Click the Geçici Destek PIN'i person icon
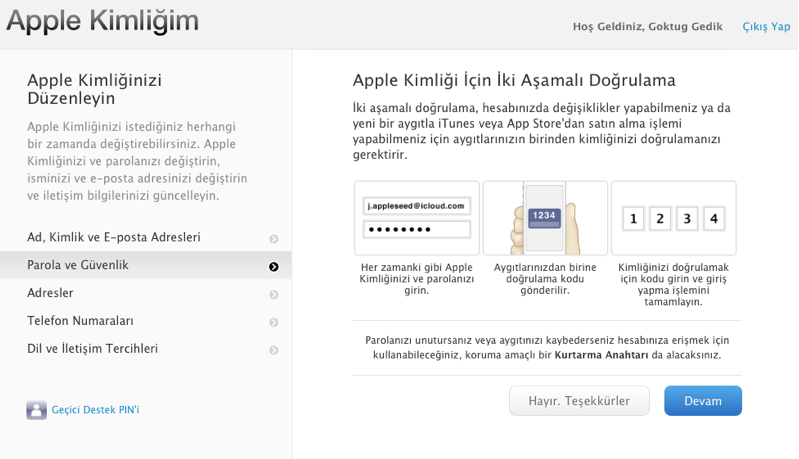This screenshot has width=799, height=459. tap(37, 410)
